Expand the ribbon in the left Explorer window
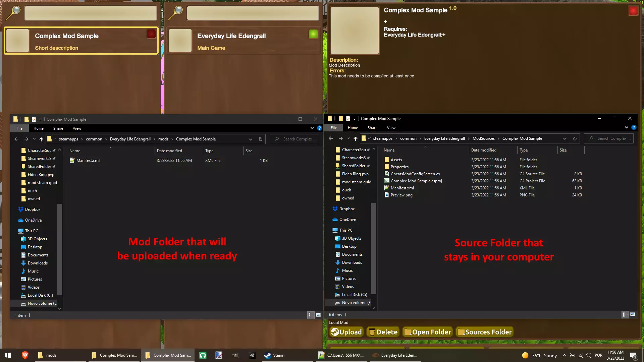The width and height of the screenshot is (644, 362). [x=312, y=128]
